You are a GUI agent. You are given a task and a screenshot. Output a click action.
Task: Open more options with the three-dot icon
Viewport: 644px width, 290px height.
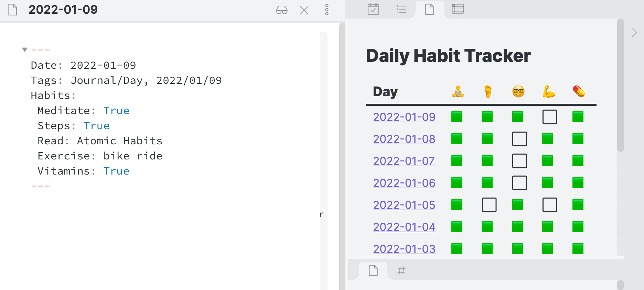326,10
